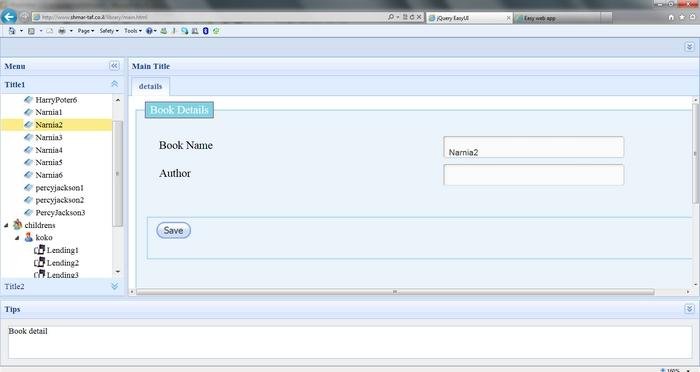Open the Safety menu dropdown
The image size is (700, 372).
tap(109, 31)
